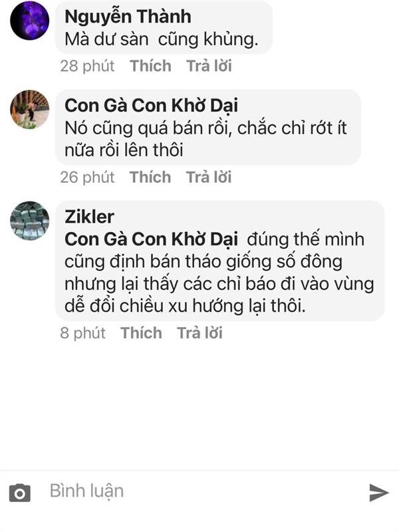Like Zikler's comment with Thích
Viewport: 399px width, 532px height.
pos(141,333)
